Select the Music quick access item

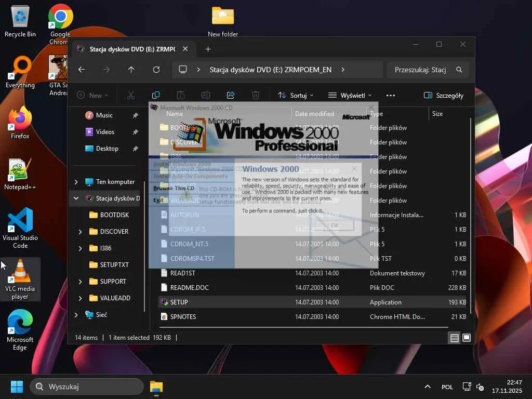tap(104, 115)
